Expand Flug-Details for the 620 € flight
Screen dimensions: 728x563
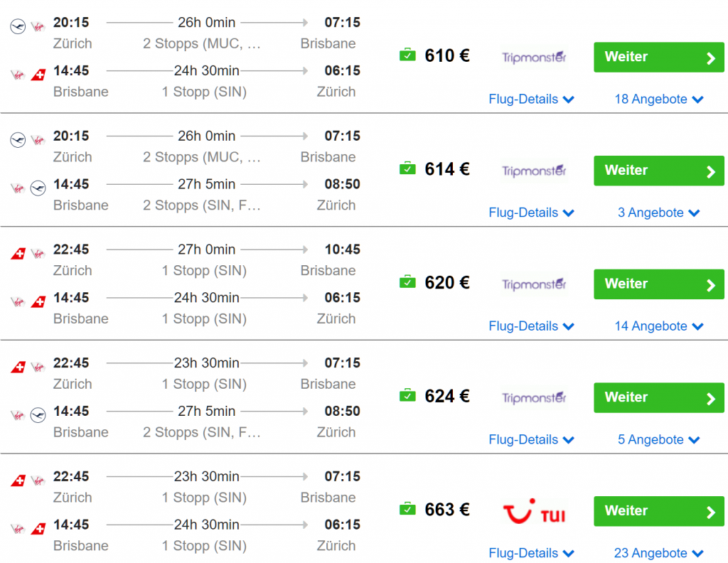[x=531, y=326]
